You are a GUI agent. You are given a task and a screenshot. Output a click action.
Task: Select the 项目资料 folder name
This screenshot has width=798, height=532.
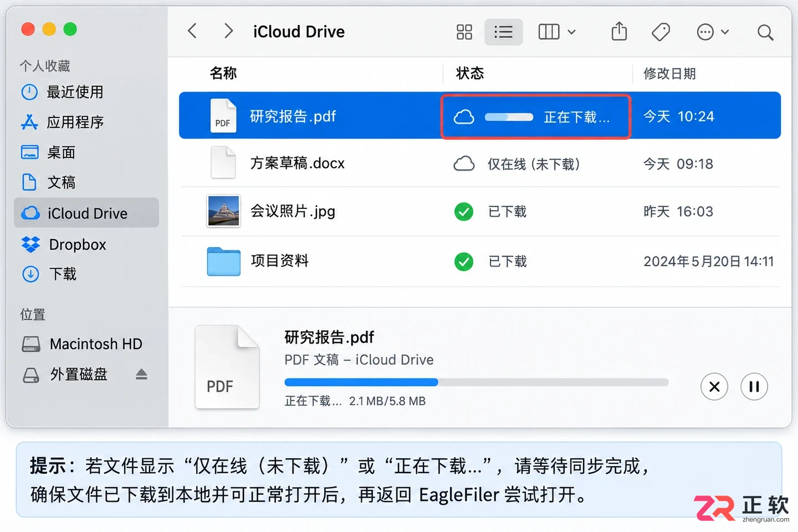point(279,260)
